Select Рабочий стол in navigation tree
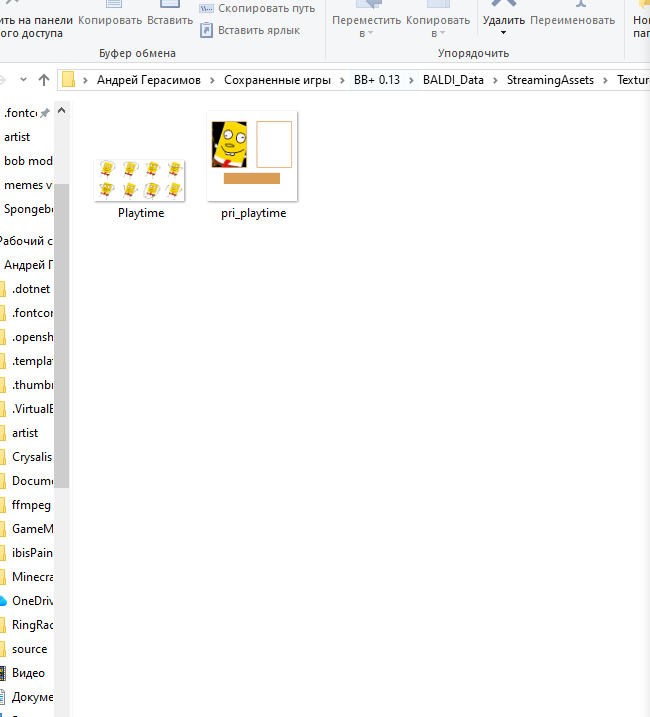Image resolution: width=650 pixels, height=717 pixels. pos(26,241)
